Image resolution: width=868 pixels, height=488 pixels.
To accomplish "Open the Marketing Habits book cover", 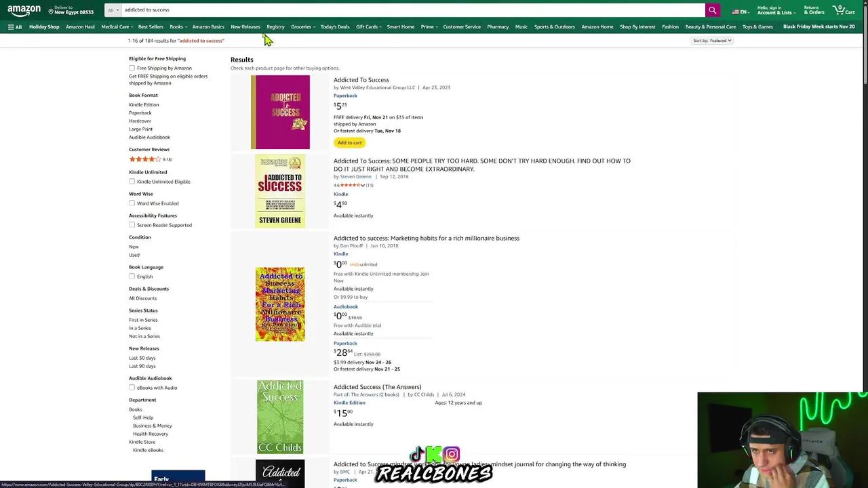I will (280, 304).
